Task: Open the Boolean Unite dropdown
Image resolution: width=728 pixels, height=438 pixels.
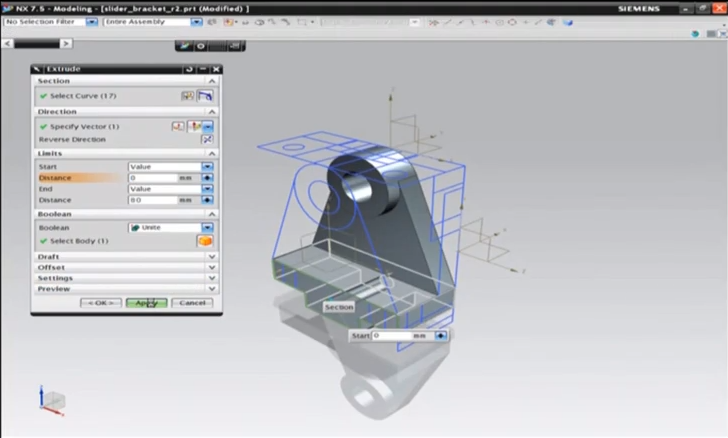Action: pos(207,228)
